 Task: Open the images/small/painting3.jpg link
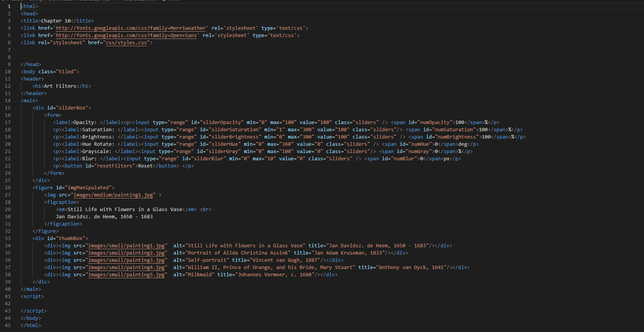click(x=126, y=260)
